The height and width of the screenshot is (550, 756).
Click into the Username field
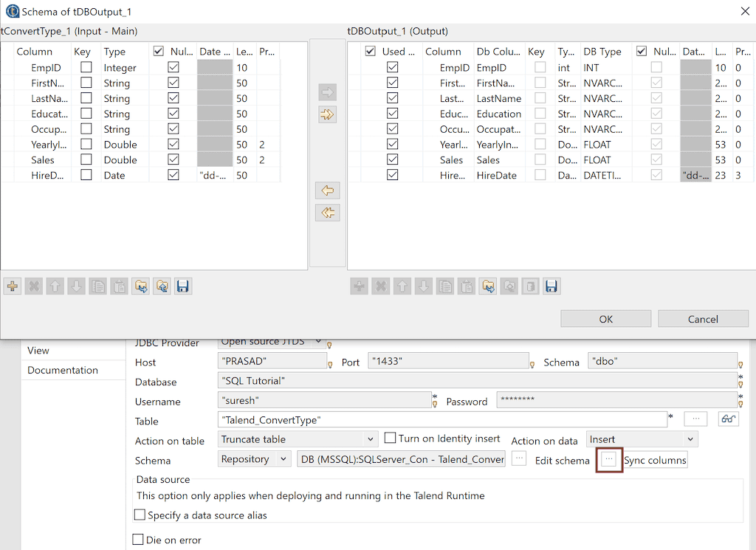(x=325, y=400)
